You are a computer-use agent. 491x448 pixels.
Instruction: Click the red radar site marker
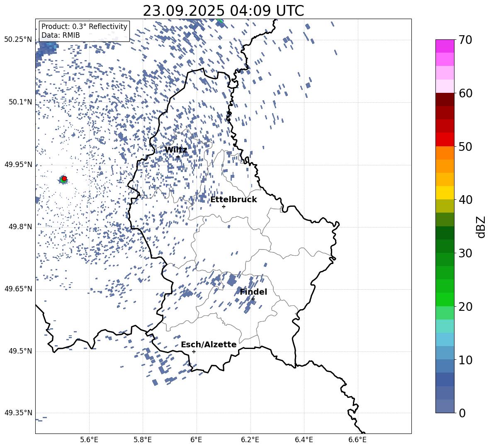[64, 178]
